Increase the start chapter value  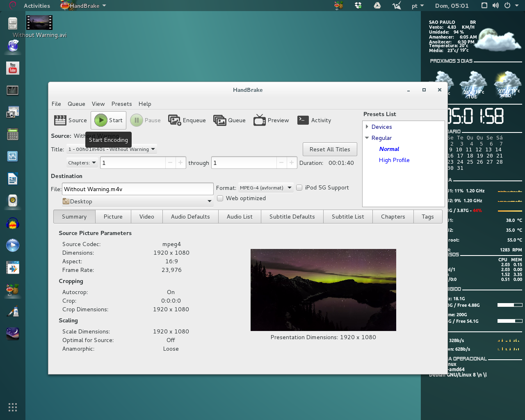pos(180,163)
